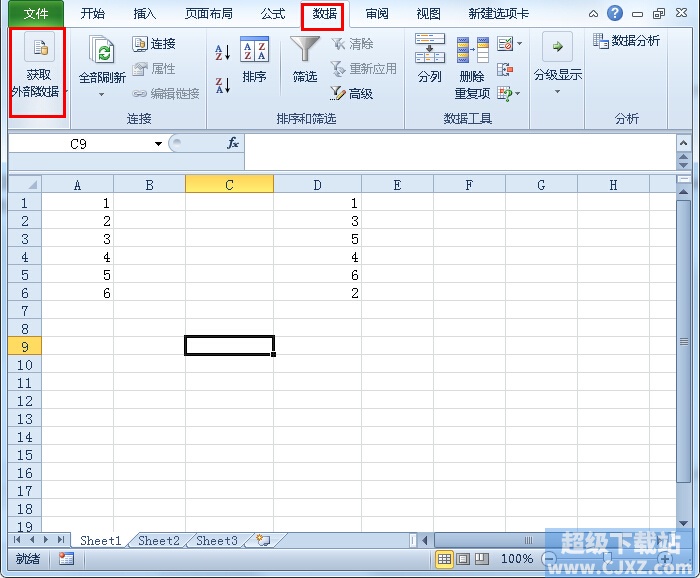Switch to Page Layout view in status bar
The image size is (700, 578).
[463, 558]
